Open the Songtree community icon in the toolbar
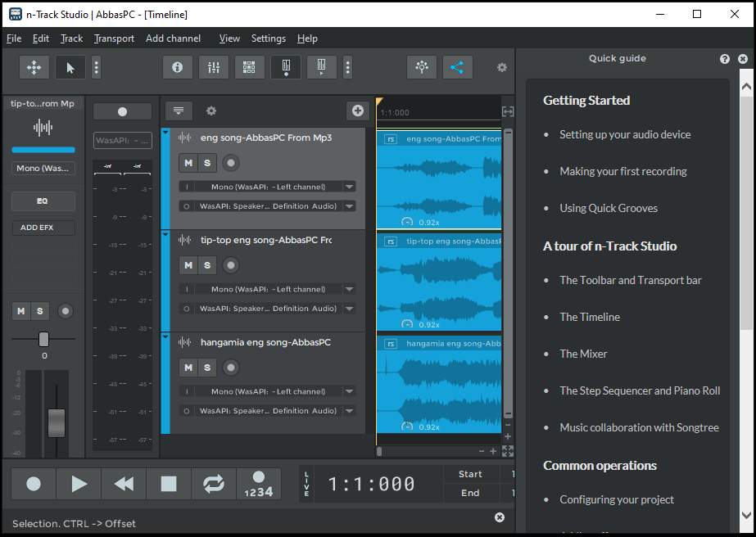This screenshot has height=537, width=756. tap(422, 67)
